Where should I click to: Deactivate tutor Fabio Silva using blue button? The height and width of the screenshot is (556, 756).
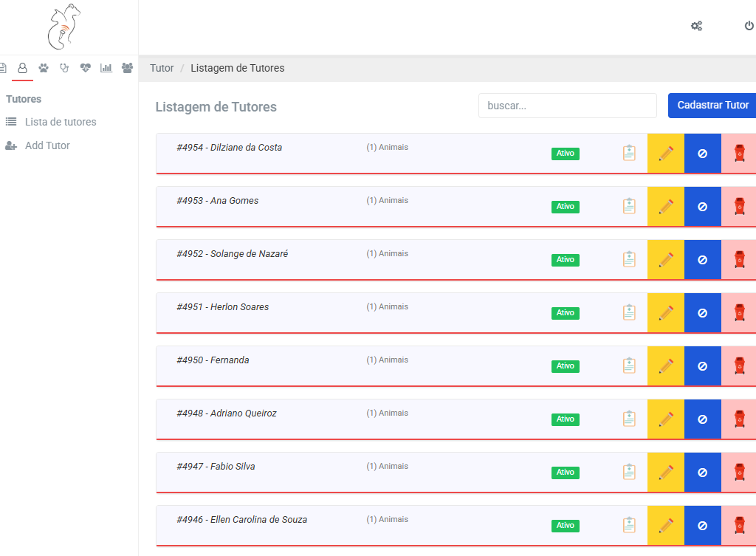[702, 473]
